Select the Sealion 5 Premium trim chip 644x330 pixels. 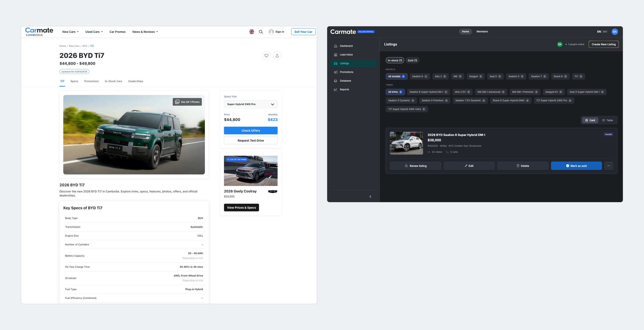click(435, 101)
